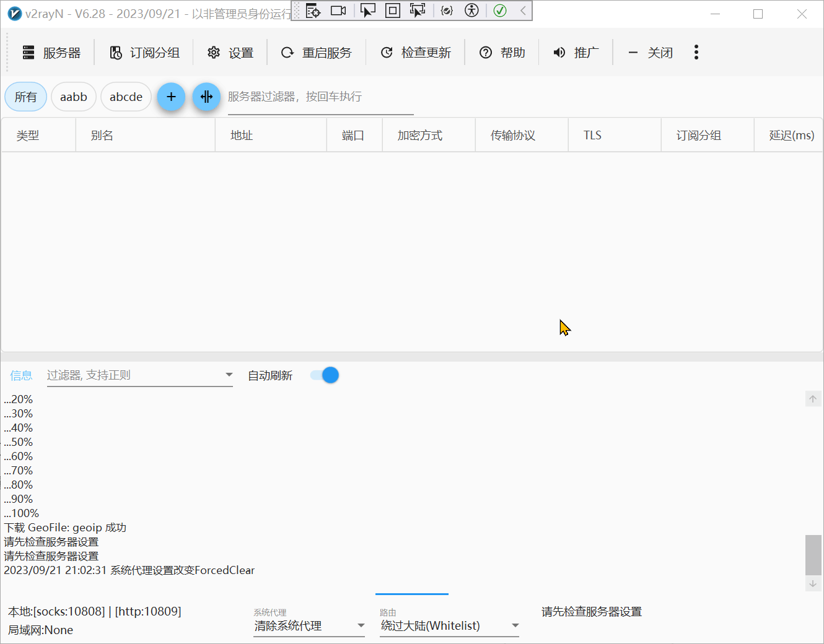824x644 pixels.
Task: Expand the 系统代理 system proxy dropdown
Action: pos(361,626)
